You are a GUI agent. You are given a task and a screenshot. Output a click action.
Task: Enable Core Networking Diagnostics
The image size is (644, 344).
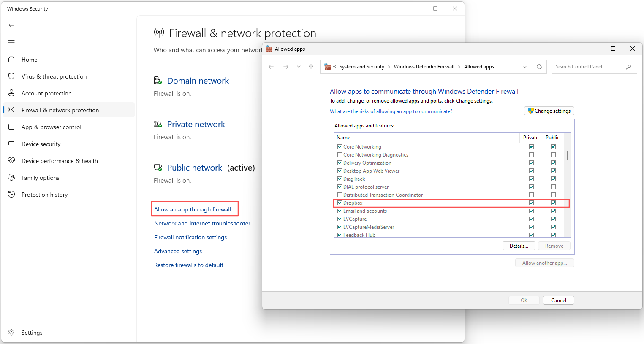[x=340, y=154]
